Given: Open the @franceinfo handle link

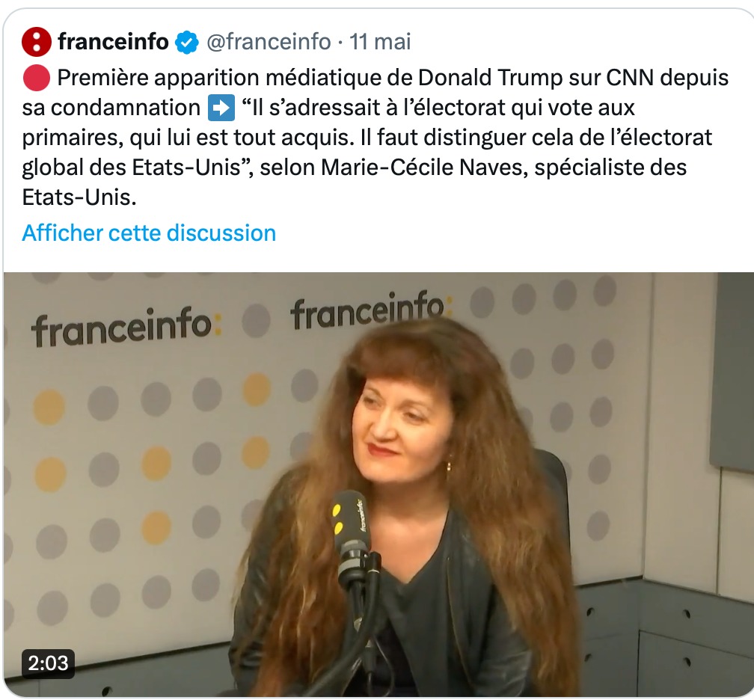Looking at the screenshot, I should point(269,42).
